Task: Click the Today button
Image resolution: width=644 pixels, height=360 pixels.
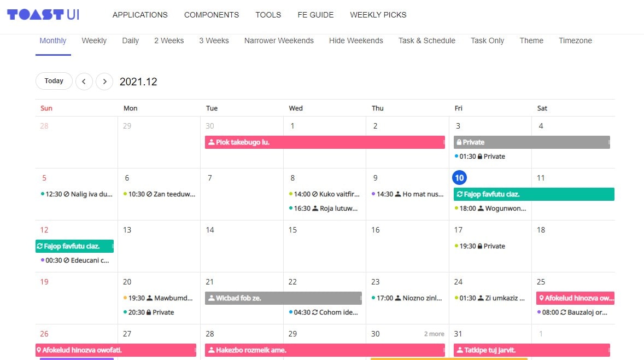Action: (54, 80)
